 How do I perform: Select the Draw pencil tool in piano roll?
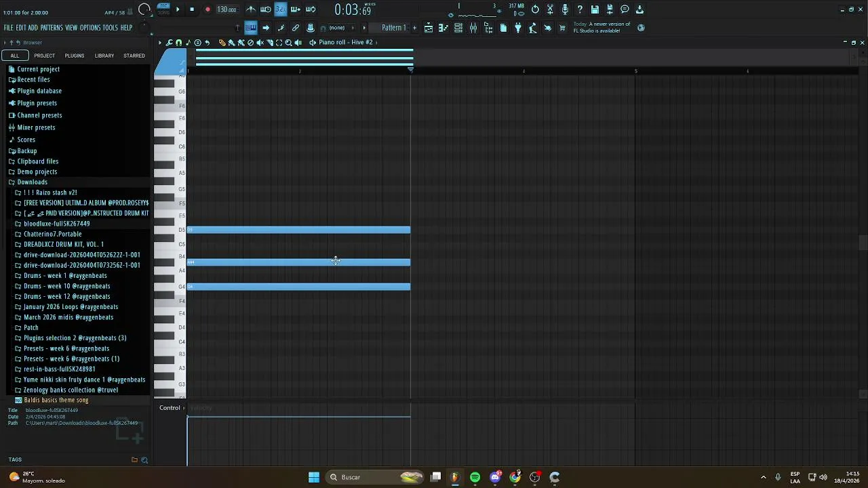click(x=222, y=42)
